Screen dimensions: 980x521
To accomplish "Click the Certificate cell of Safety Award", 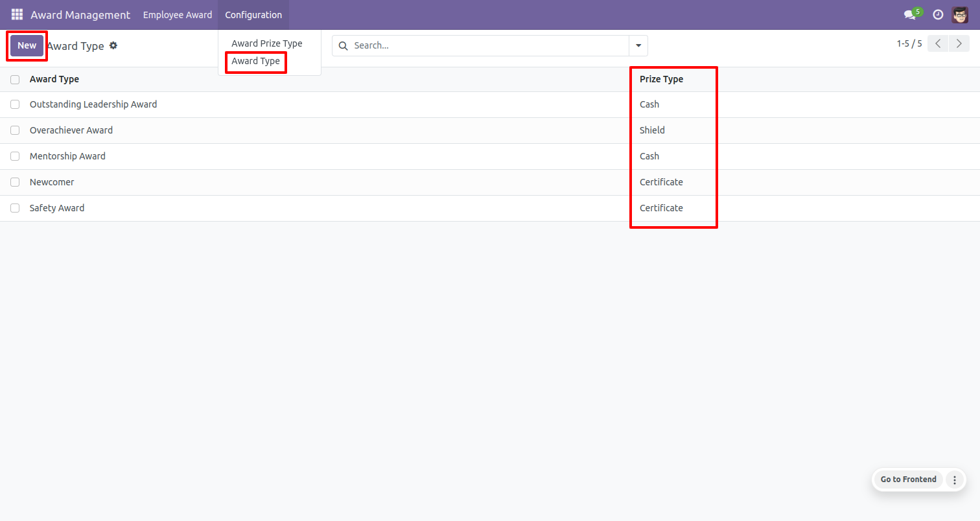I will [x=661, y=208].
